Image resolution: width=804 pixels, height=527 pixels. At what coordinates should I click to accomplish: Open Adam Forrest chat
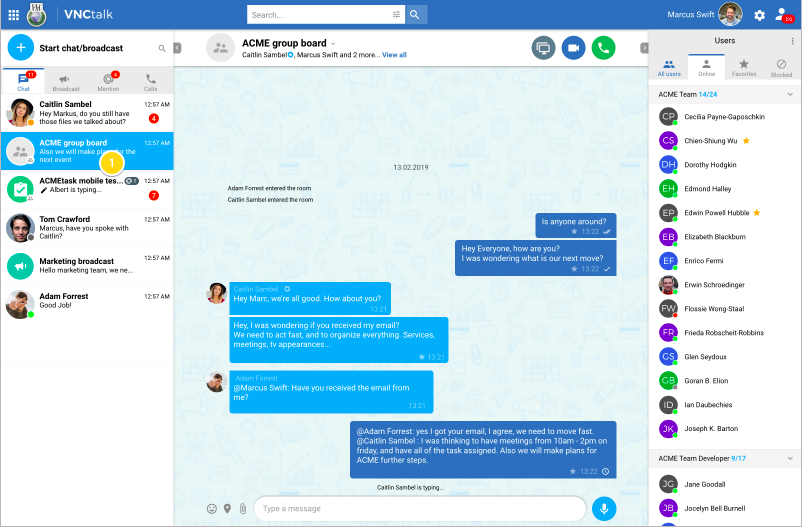coord(87,304)
